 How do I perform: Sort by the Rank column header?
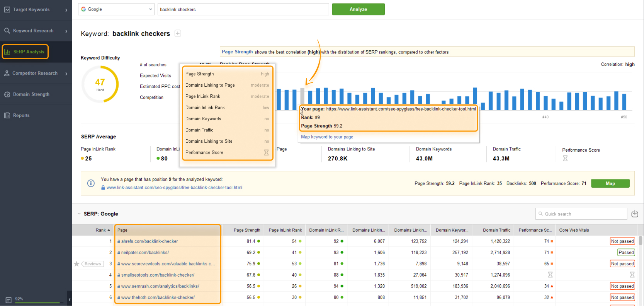click(103, 230)
